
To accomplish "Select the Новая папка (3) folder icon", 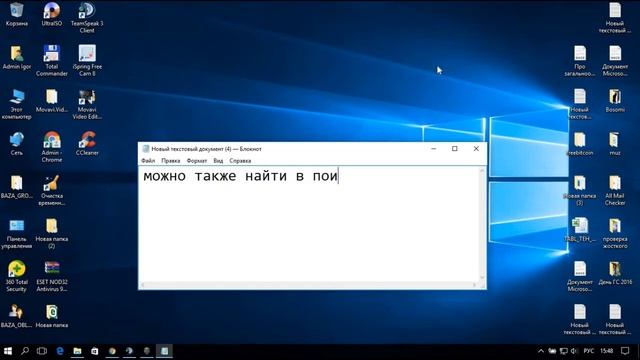I will (580, 190).
